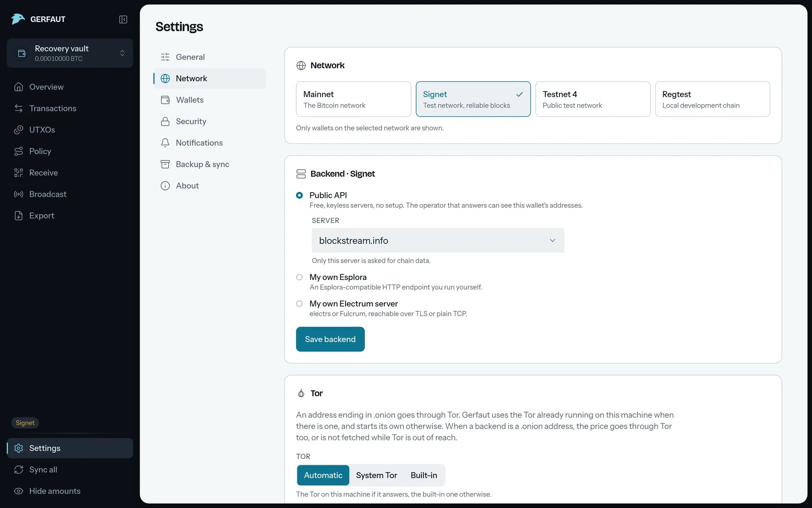Open Backup & sync via archive icon
Image resolution: width=812 pixels, height=508 pixels.
click(165, 164)
